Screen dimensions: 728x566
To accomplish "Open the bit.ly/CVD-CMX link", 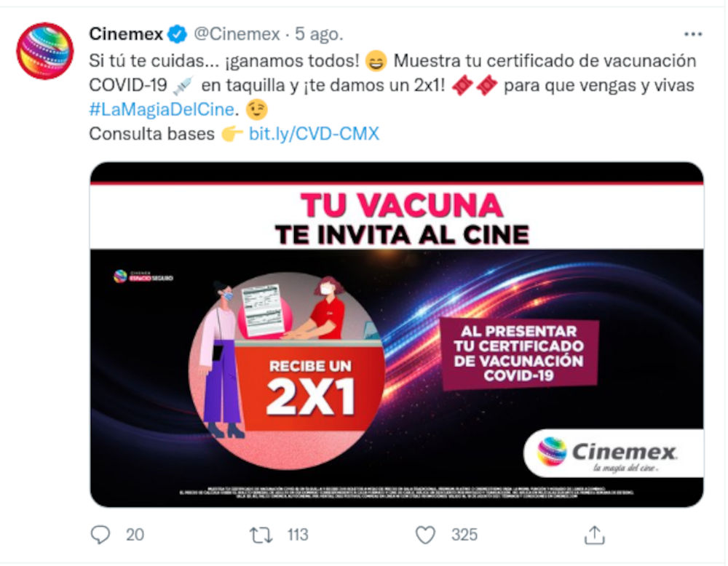I will coord(314,134).
